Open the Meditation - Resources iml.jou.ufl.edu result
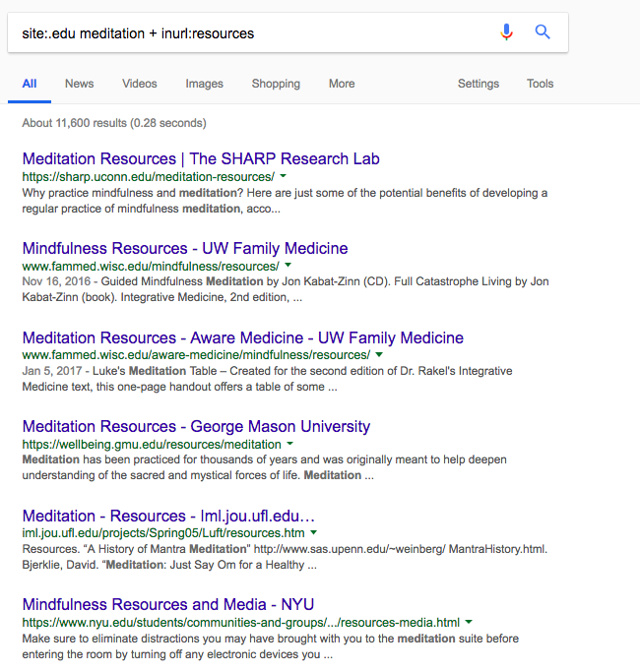Viewport: 640px width, 672px height. click(168, 516)
